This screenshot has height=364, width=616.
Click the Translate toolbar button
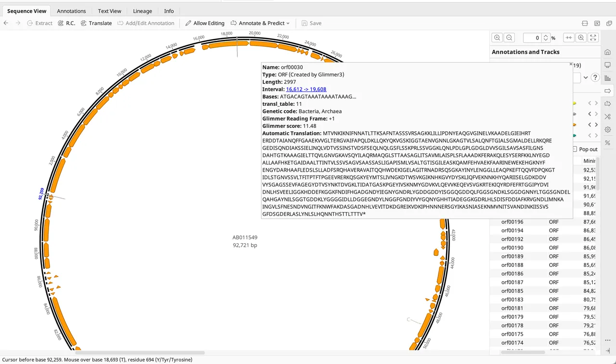coord(96,23)
